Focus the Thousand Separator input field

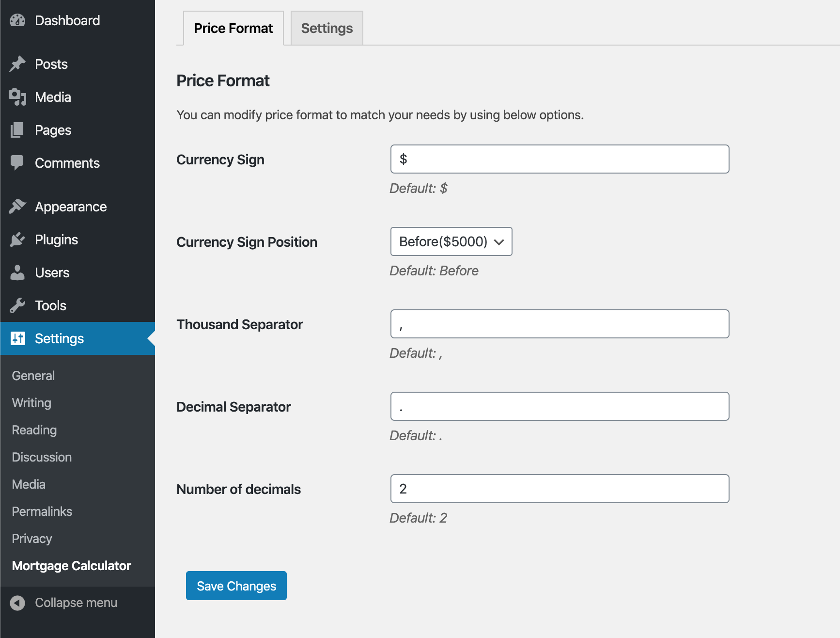pos(560,324)
